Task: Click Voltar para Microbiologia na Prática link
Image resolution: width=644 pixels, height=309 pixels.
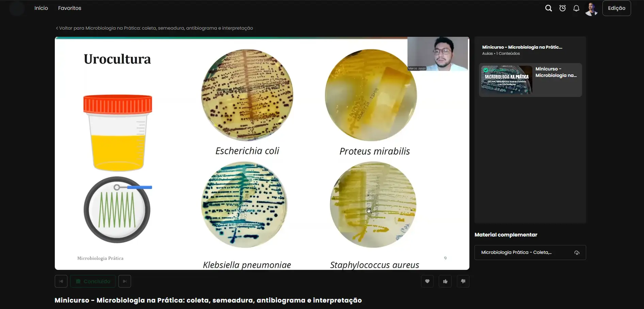Action: click(154, 28)
